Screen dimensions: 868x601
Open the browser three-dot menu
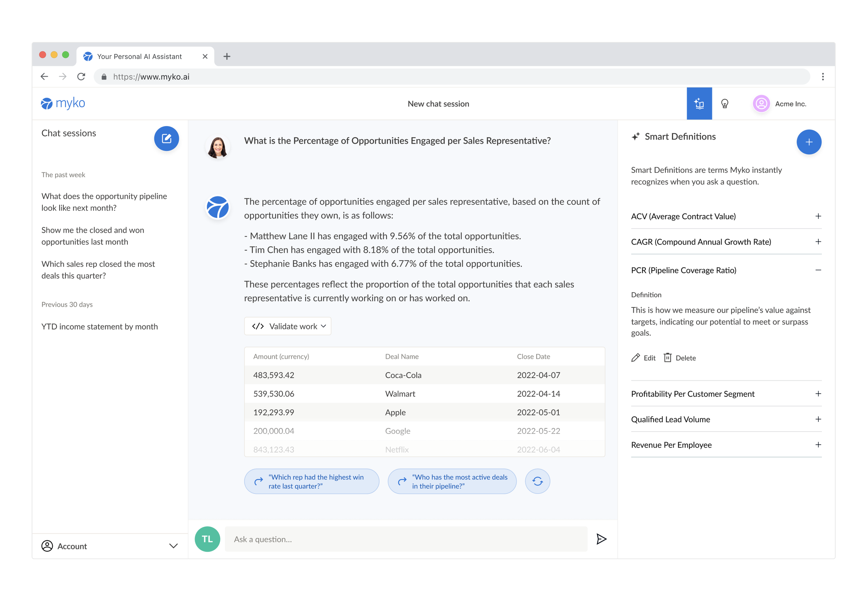tap(823, 77)
